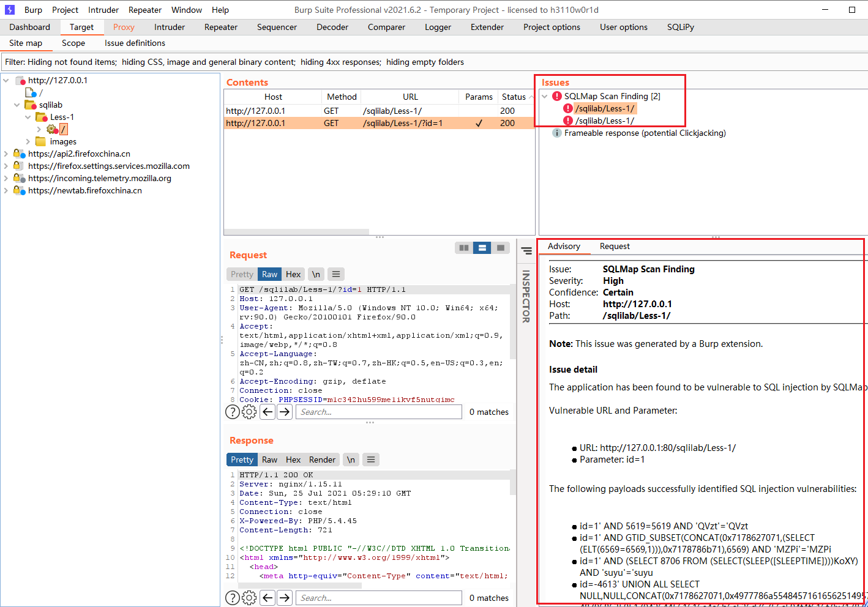Open the Request help question-mark icon

click(x=233, y=412)
